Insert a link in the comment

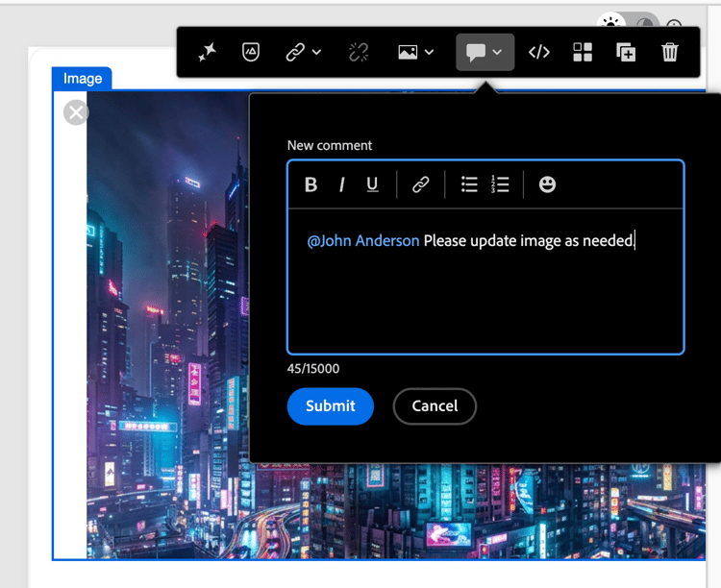tap(420, 184)
